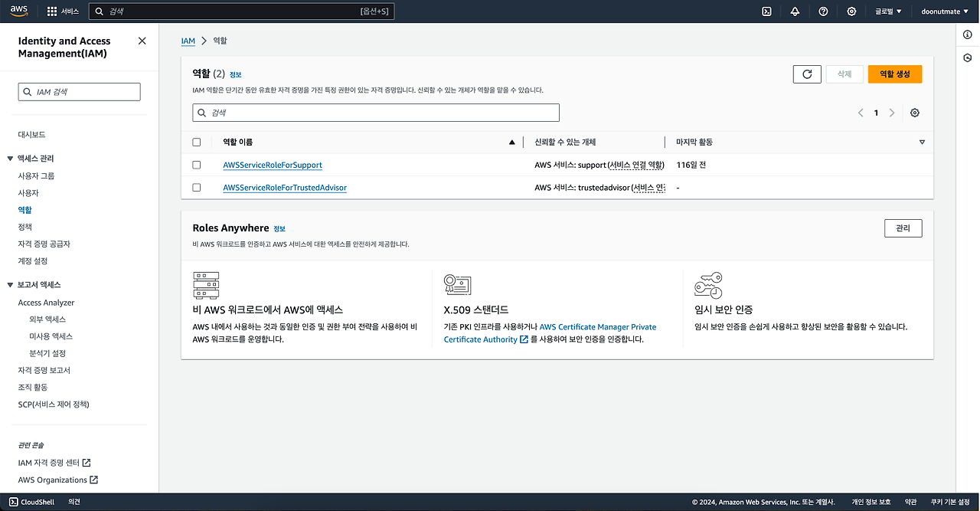This screenshot has height=511, width=980.
Task: Open Access Analyzer in sidebar
Action: (x=46, y=303)
